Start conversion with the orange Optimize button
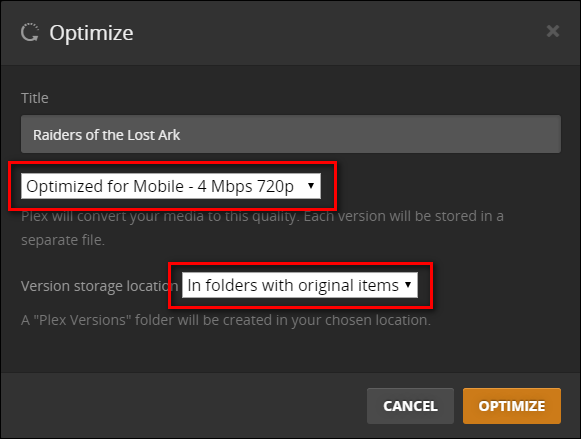This screenshot has width=581, height=439. point(512,406)
